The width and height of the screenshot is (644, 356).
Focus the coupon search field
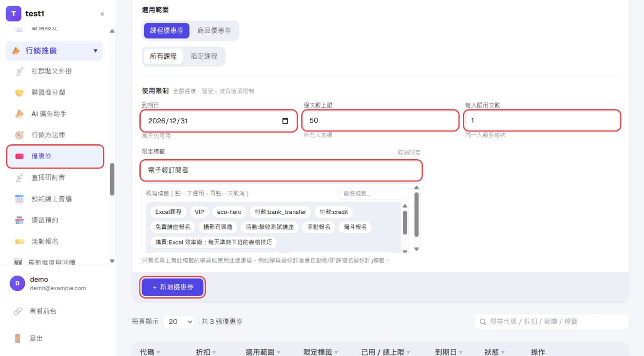551,322
